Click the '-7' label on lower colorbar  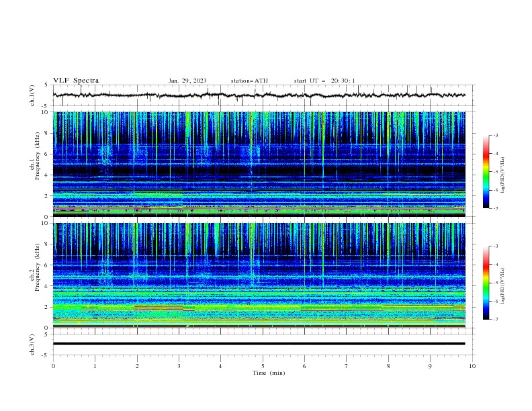point(496,320)
